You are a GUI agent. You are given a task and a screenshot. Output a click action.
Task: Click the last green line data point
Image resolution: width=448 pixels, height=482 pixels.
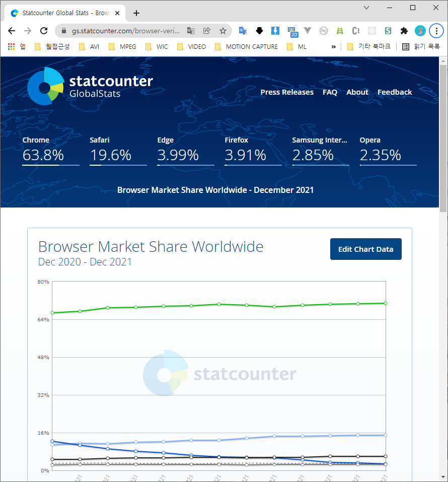[385, 303]
